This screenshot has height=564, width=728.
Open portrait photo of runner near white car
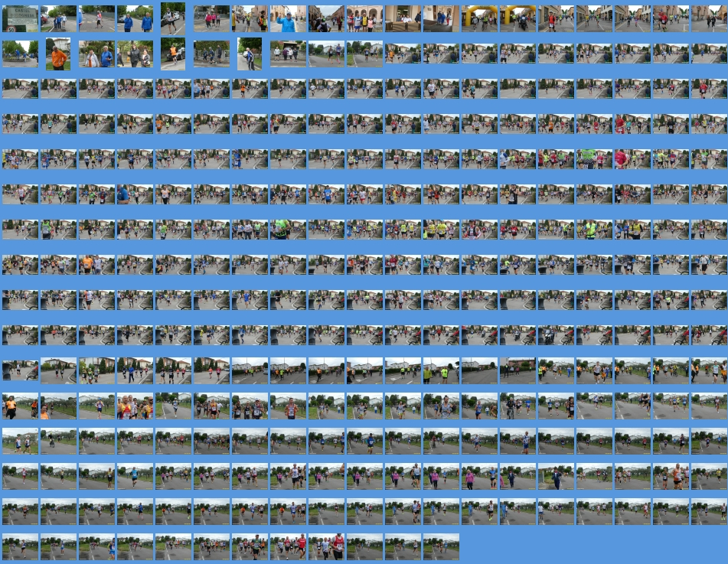(173, 15)
